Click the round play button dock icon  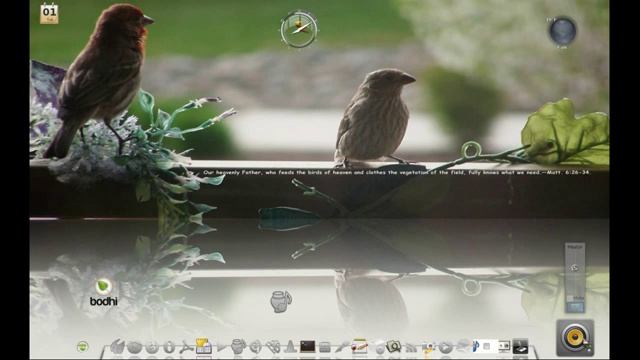pos(445,347)
